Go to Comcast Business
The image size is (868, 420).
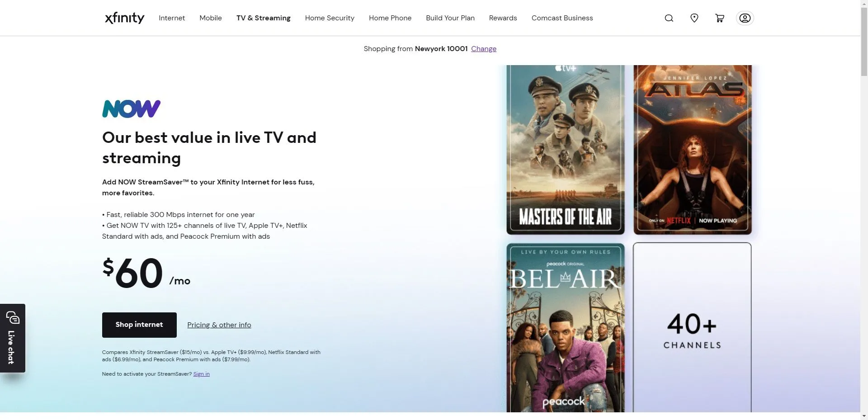[562, 18]
